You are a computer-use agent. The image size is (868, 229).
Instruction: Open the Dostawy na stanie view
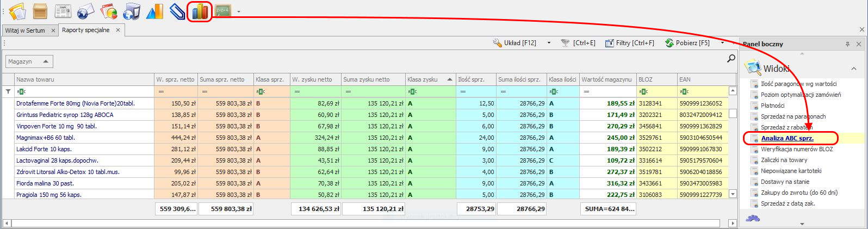(785, 182)
